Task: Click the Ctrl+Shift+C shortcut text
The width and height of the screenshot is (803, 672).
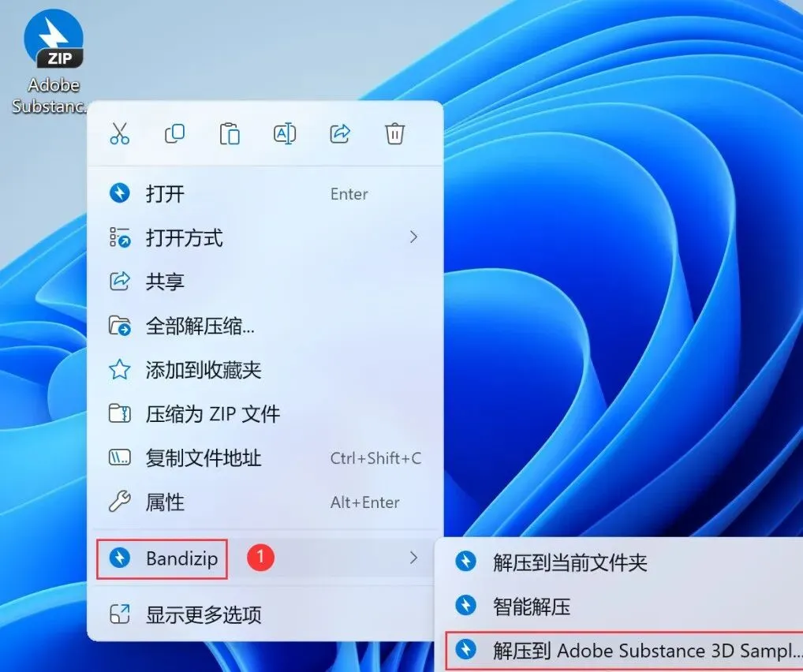Action: click(x=376, y=458)
